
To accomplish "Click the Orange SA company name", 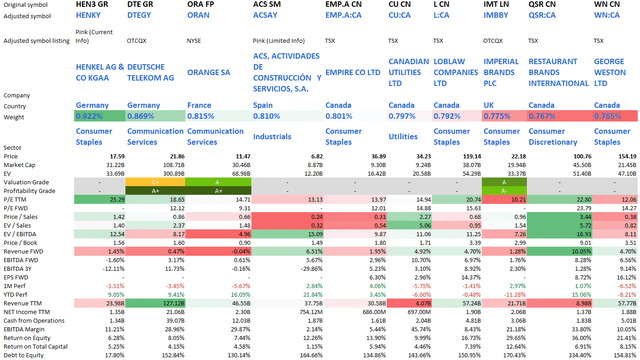I will 209,72.
